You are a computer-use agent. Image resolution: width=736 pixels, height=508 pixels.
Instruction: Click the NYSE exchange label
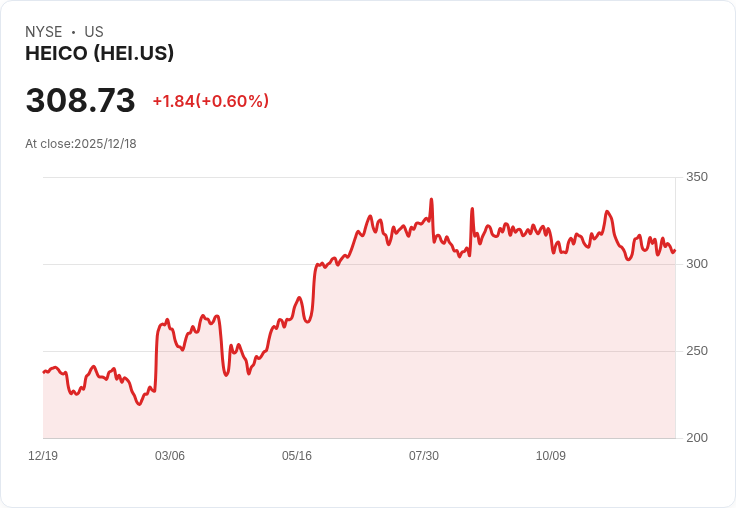point(44,32)
